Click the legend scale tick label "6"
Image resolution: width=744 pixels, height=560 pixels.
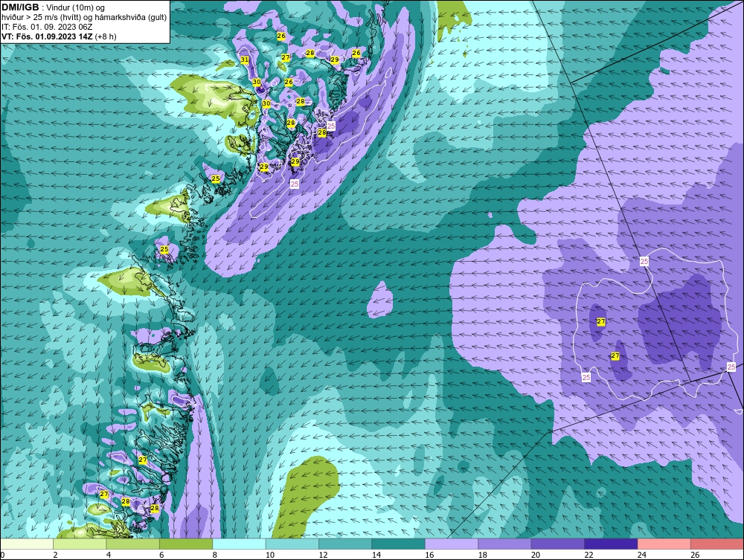pos(161,555)
